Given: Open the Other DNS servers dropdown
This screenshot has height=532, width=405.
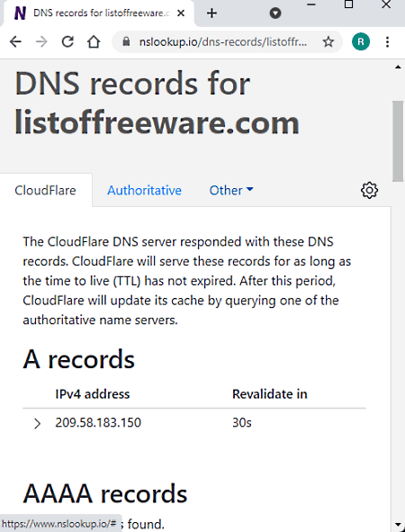Looking at the screenshot, I should click(x=231, y=190).
